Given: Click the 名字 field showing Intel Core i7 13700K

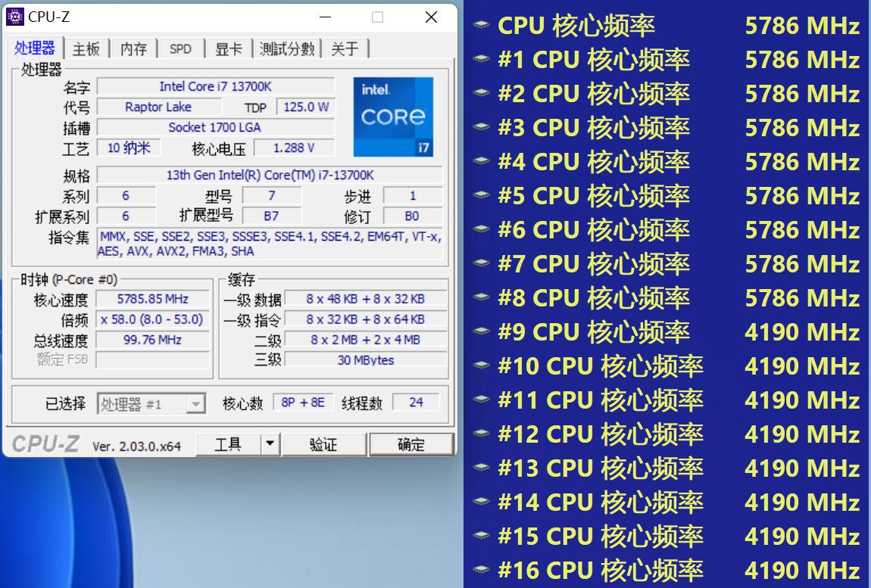Looking at the screenshot, I should click(217, 86).
